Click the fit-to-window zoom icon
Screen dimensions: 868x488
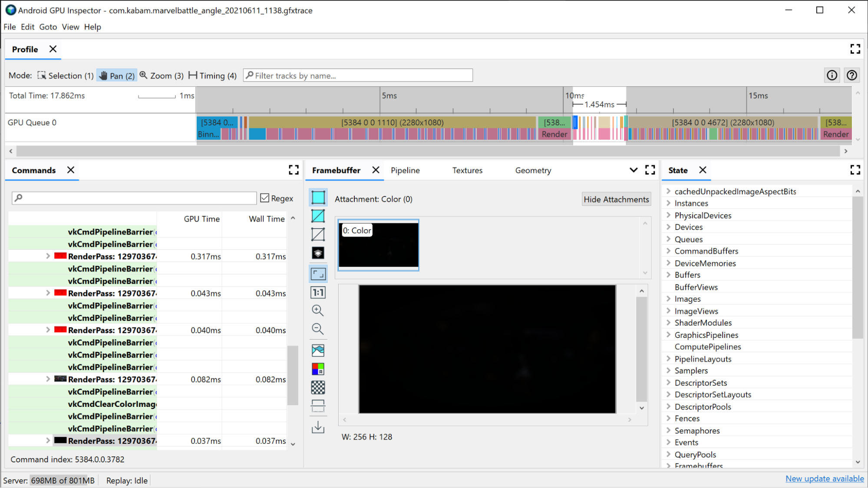tap(318, 273)
